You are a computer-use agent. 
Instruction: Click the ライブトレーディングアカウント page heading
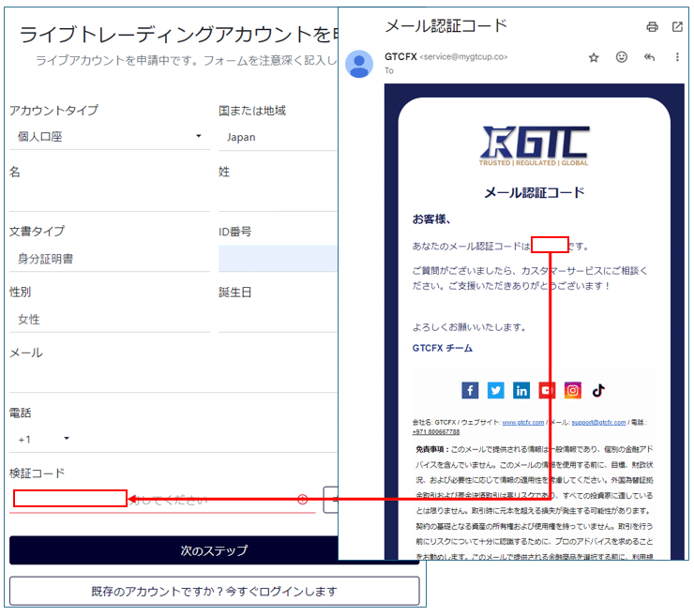point(179,34)
